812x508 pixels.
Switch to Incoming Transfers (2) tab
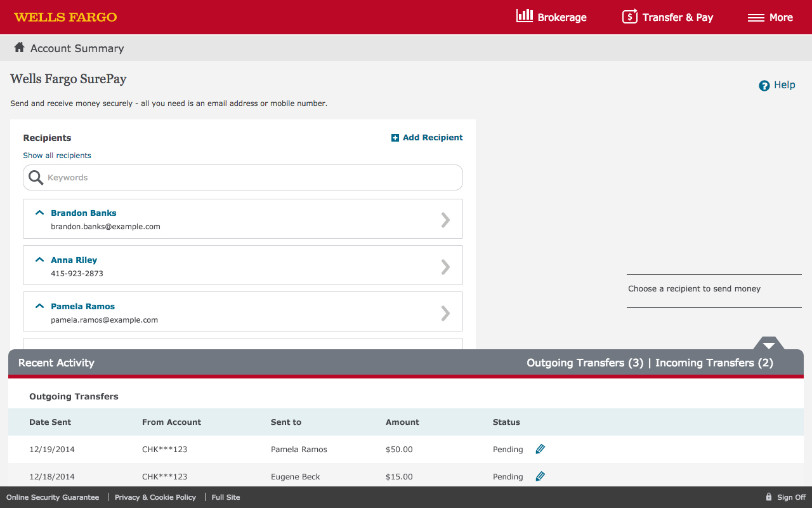pyautogui.click(x=714, y=363)
